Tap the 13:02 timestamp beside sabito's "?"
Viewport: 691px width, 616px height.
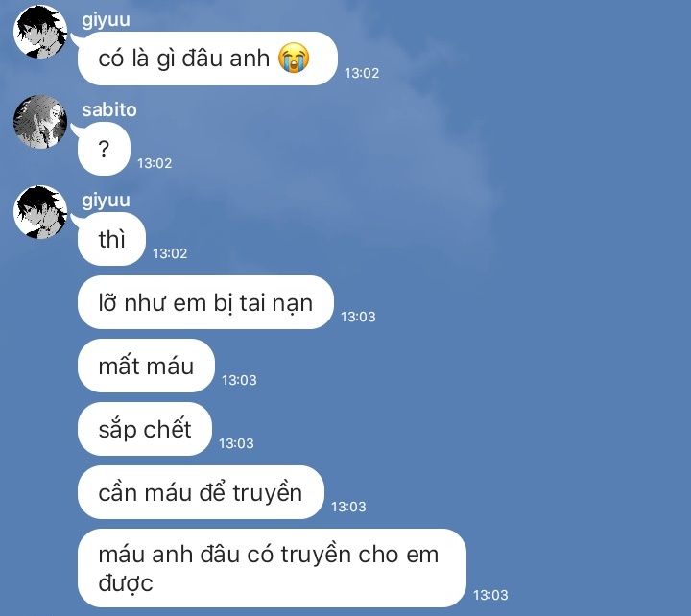pyautogui.click(x=155, y=163)
